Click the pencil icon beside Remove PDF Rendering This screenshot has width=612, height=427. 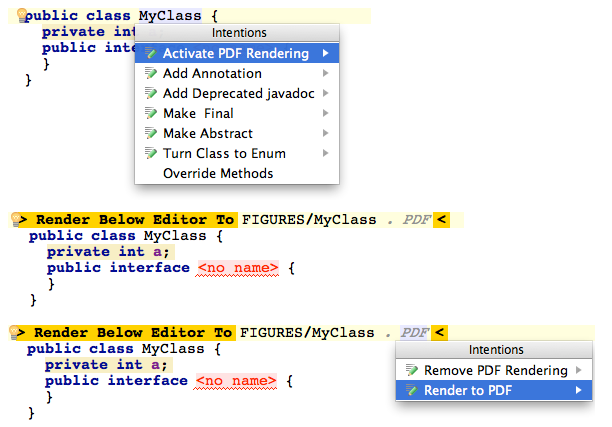pyautogui.click(x=412, y=370)
